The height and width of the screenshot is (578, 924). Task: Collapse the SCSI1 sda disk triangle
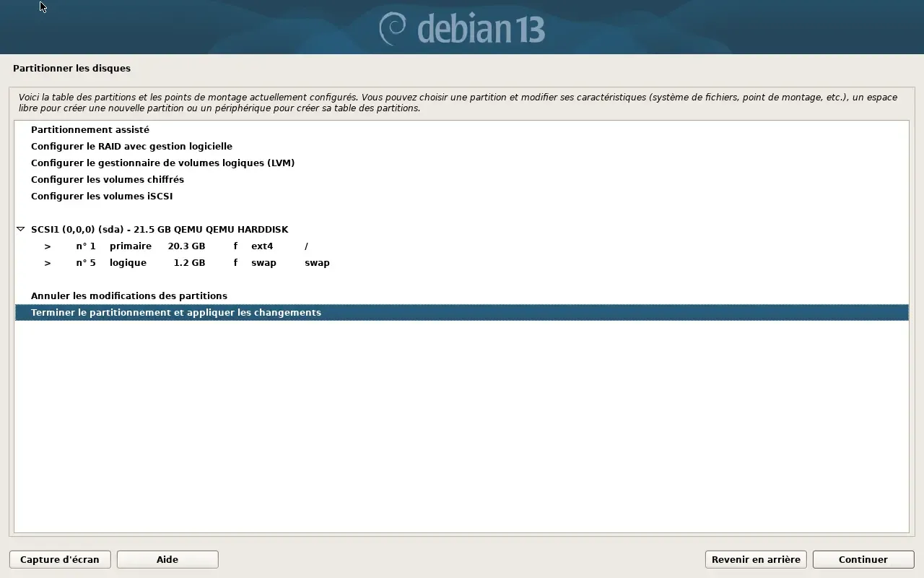(21, 230)
